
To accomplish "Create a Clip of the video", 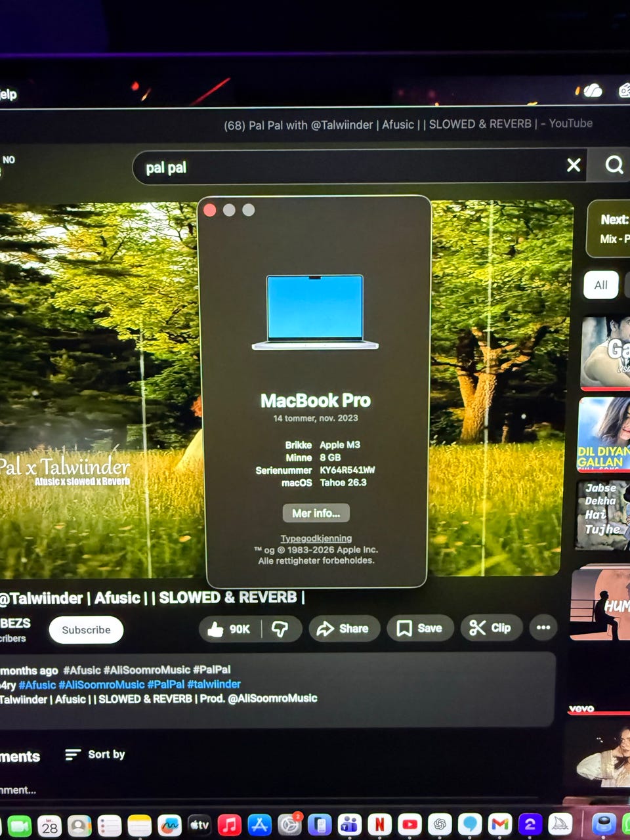I will point(491,628).
